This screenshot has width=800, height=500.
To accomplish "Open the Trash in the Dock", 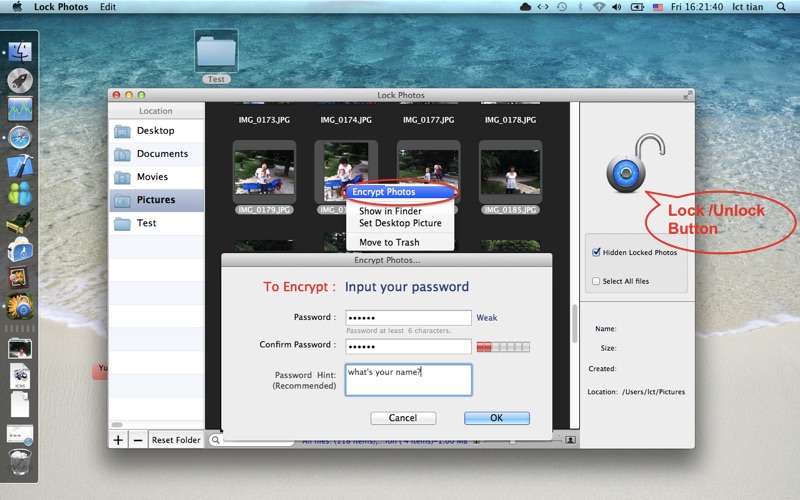I will pyautogui.click(x=20, y=462).
